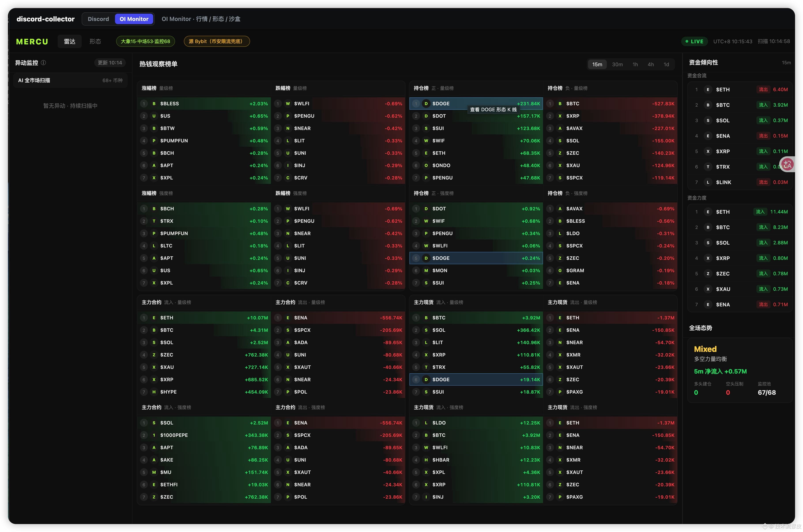Click the 源 Bybit source badge
The height and width of the screenshot is (532, 803).
coord(217,42)
